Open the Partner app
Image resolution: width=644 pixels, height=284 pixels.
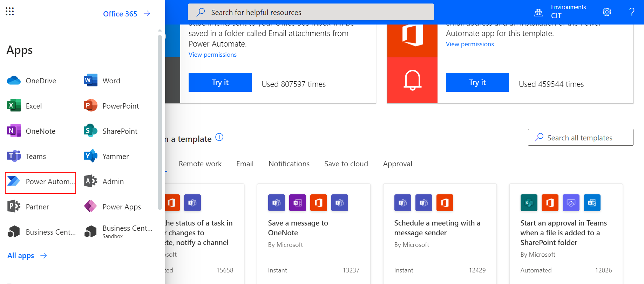[28, 207]
